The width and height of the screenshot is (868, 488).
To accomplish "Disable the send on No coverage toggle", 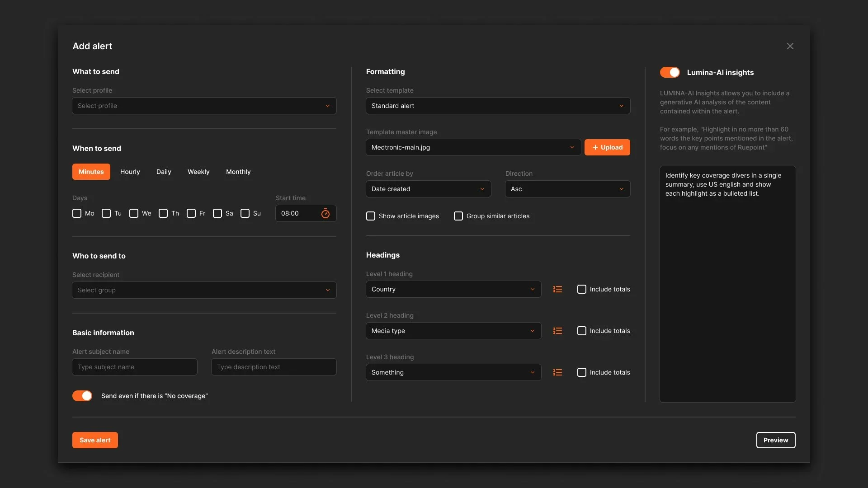I will pyautogui.click(x=82, y=396).
